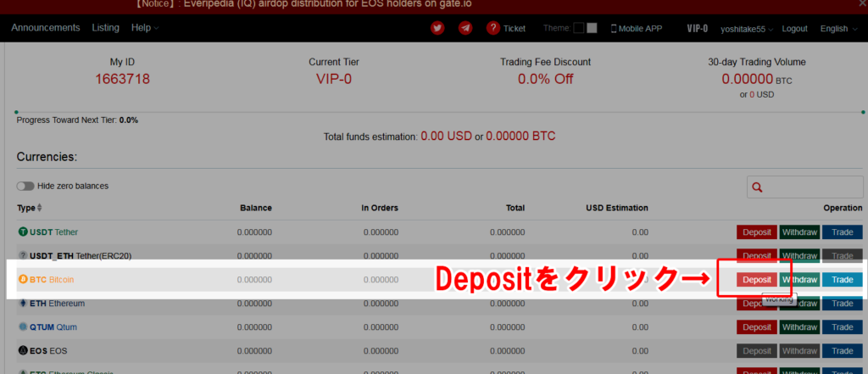
Task: Sort by the Type column arrows
Action: (x=39, y=209)
